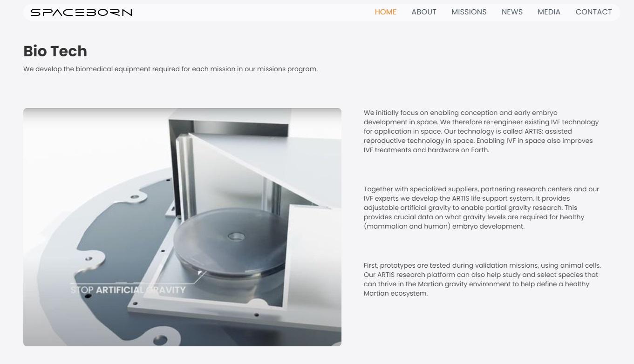
Task: Open the NEWS section
Action: (512, 12)
